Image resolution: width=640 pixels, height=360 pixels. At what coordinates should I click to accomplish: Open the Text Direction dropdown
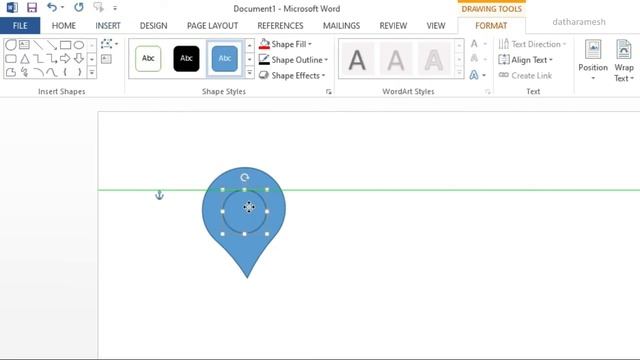pos(532,44)
